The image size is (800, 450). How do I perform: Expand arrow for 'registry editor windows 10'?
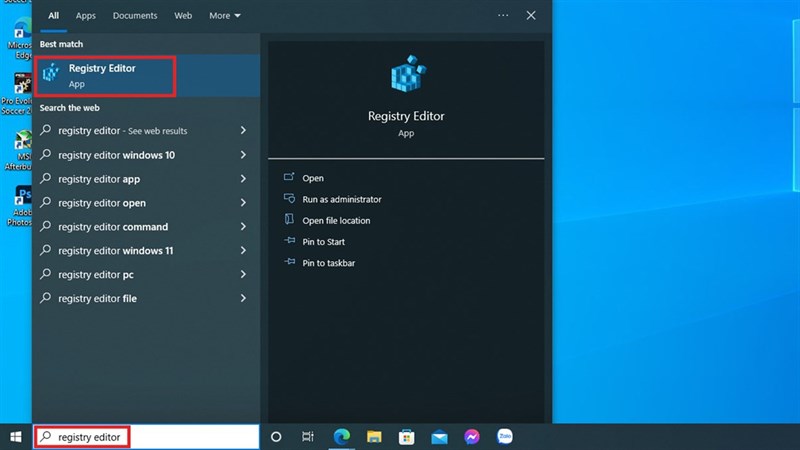[x=243, y=155]
